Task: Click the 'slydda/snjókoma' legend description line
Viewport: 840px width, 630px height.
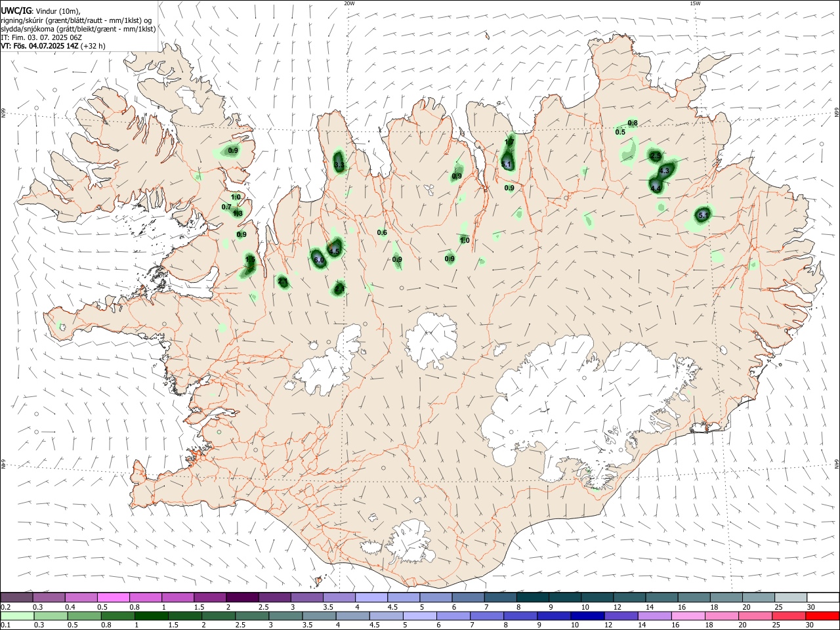Action: click(78, 29)
